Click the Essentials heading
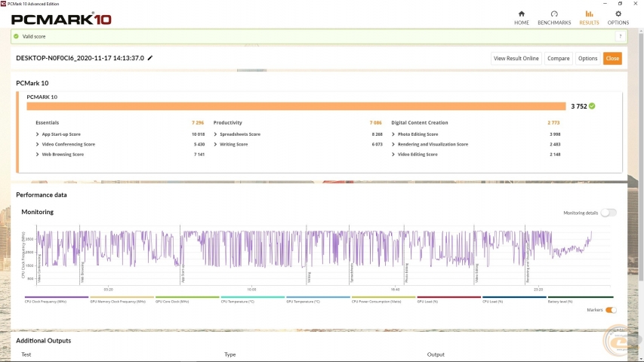 [48, 123]
